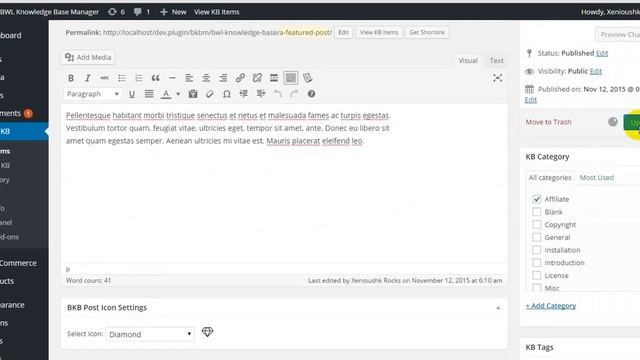Open the updates icon in admin bar

(116, 12)
